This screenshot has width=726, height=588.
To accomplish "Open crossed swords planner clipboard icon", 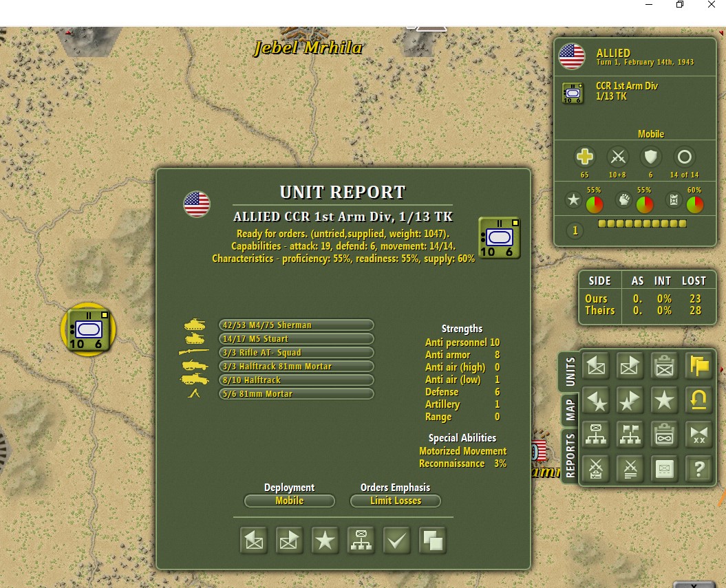I will (x=596, y=469).
